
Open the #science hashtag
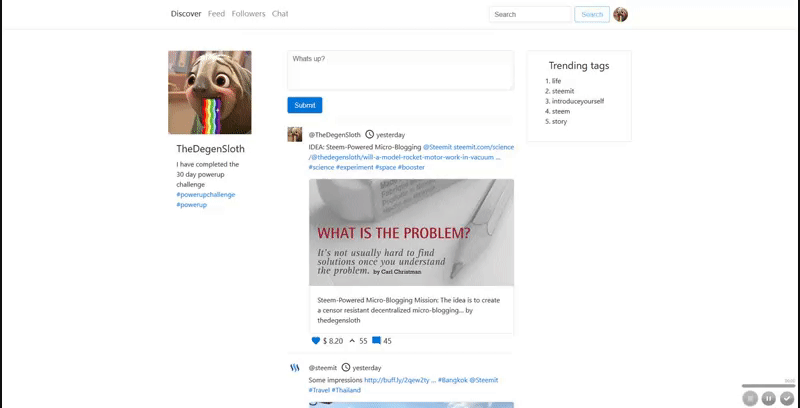tap(321, 167)
